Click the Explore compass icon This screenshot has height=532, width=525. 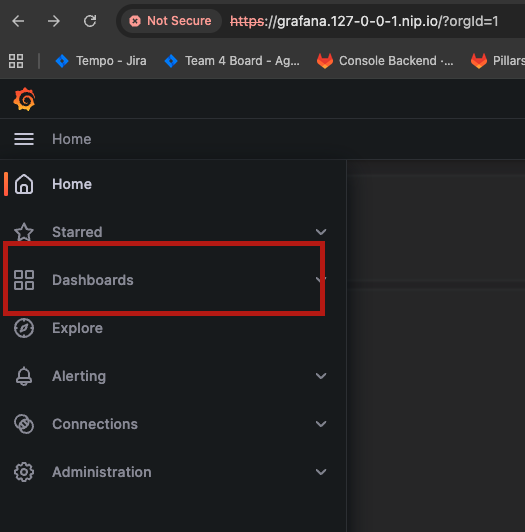point(24,328)
